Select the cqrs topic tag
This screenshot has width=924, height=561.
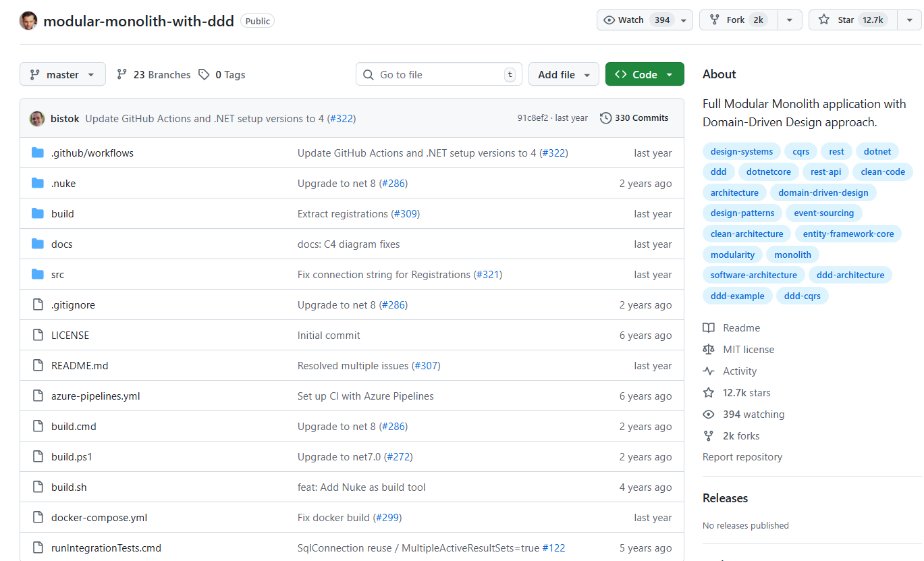(801, 151)
